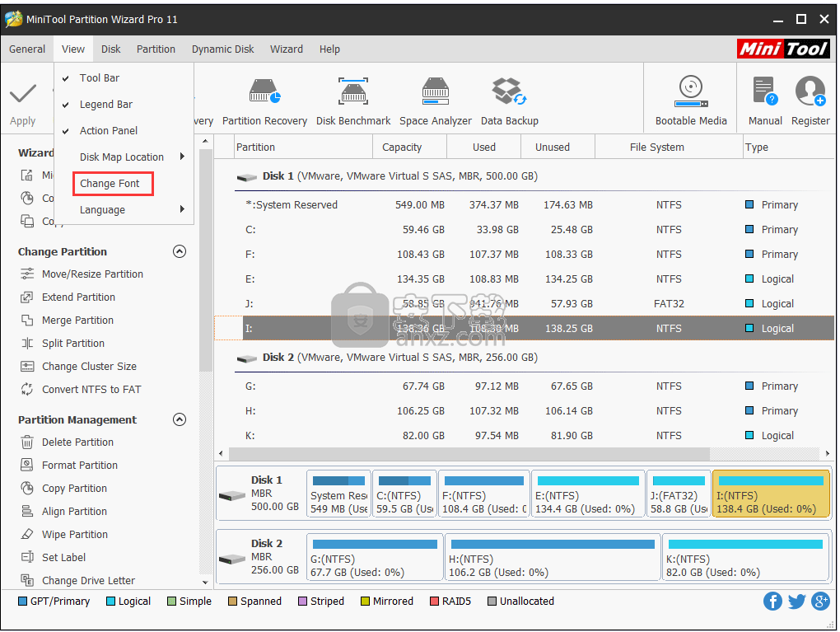This screenshot has width=840, height=632.
Task: Choose Format Partition action
Action: tap(79, 466)
